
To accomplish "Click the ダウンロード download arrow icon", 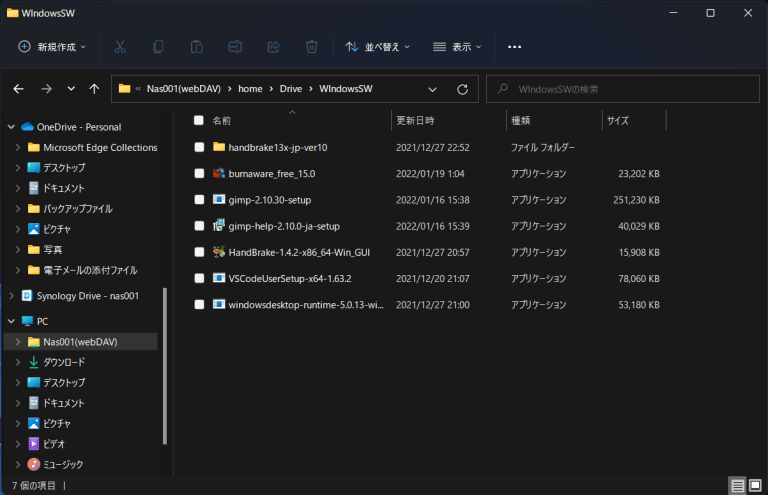I will point(33,362).
